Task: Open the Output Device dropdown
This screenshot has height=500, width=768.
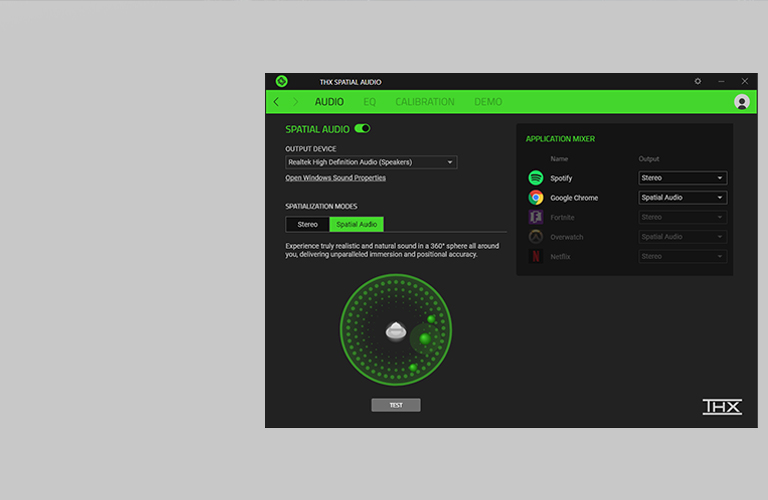Action: [371, 162]
